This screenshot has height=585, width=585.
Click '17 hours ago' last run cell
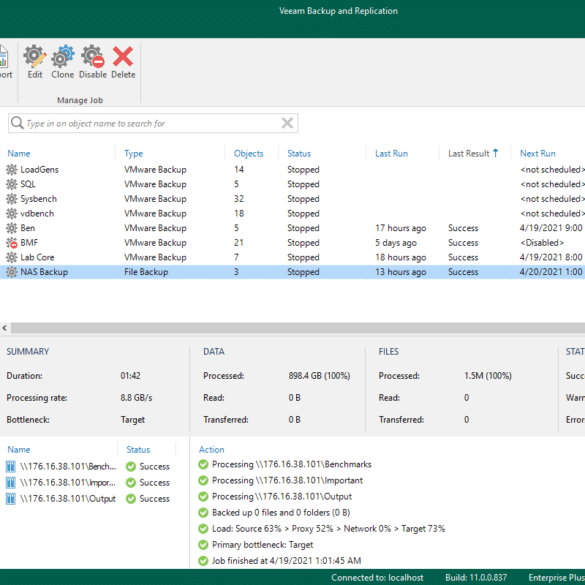[400, 228]
